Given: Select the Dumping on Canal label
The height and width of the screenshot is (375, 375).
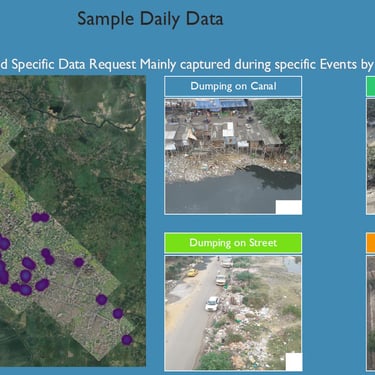Looking at the screenshot, I should click(x=233, y=86).
